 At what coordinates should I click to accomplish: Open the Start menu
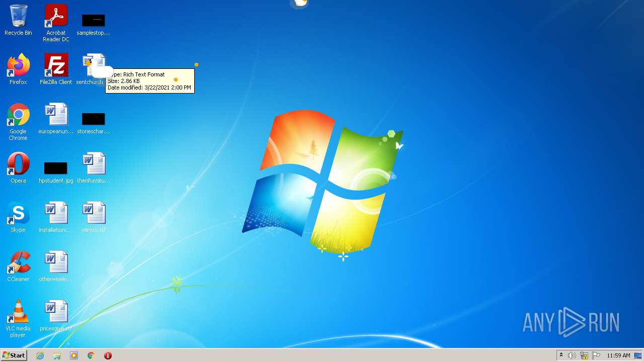[14, 355]
